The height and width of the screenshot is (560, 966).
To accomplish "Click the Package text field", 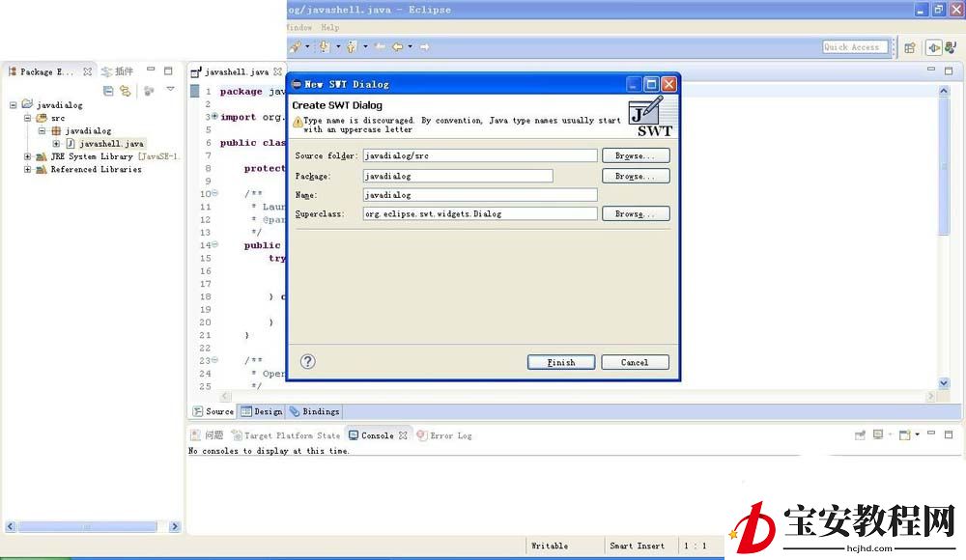I will tap(458, 176).
